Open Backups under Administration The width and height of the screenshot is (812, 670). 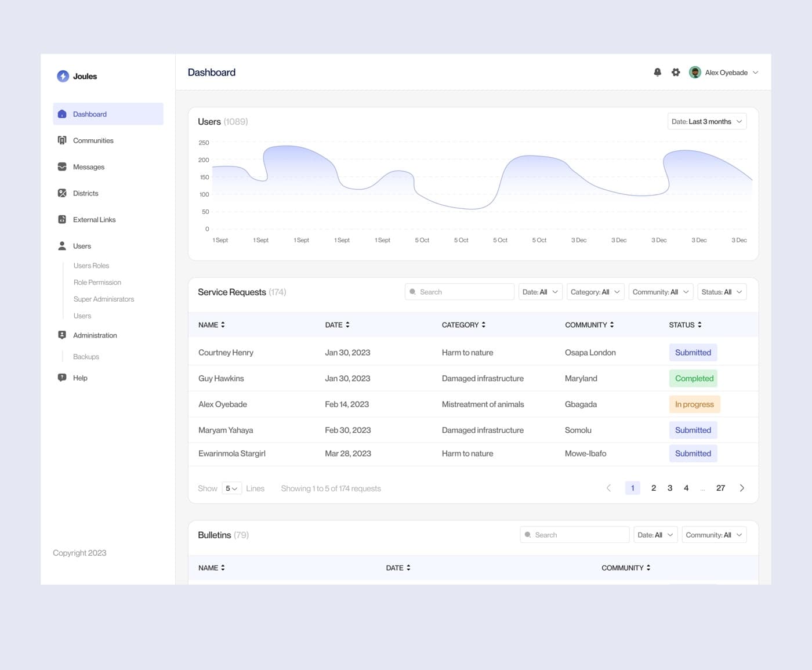tap(86, 357)
